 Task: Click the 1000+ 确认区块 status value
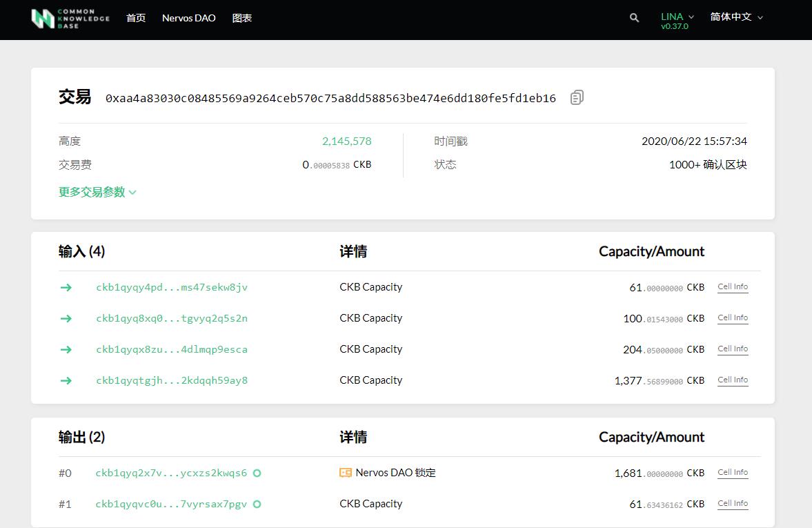[x=708, y=165]
